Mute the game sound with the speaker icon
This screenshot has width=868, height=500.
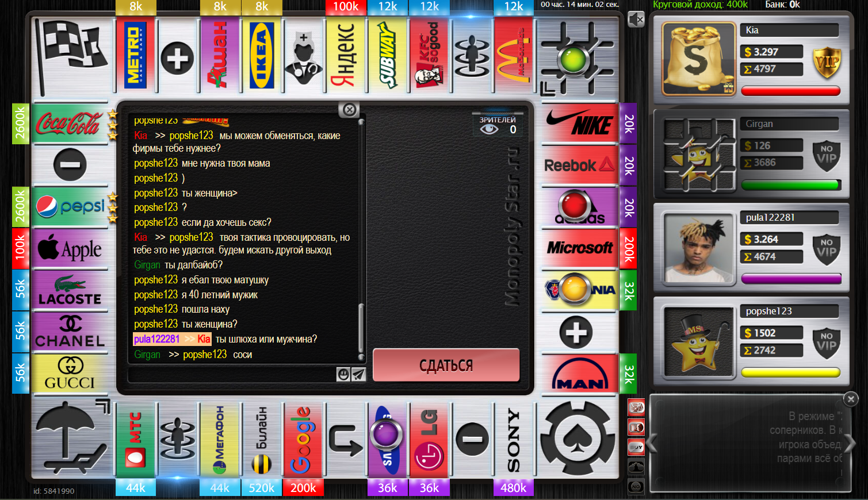636,20
